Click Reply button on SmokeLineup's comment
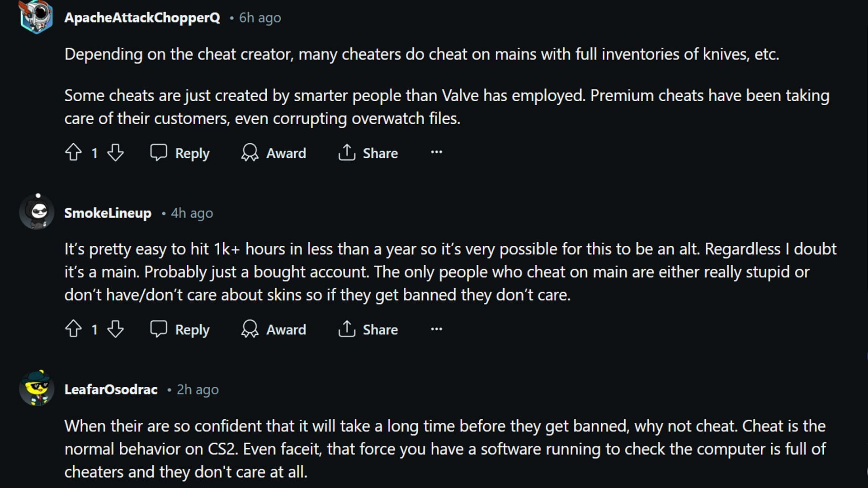 (x=180, y=329)
